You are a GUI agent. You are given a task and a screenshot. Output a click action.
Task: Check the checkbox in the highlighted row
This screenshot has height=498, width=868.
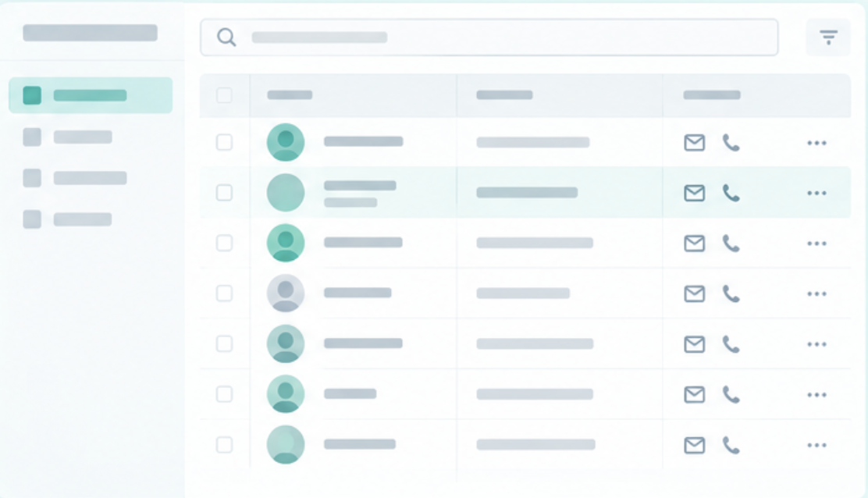pos(224,193)
